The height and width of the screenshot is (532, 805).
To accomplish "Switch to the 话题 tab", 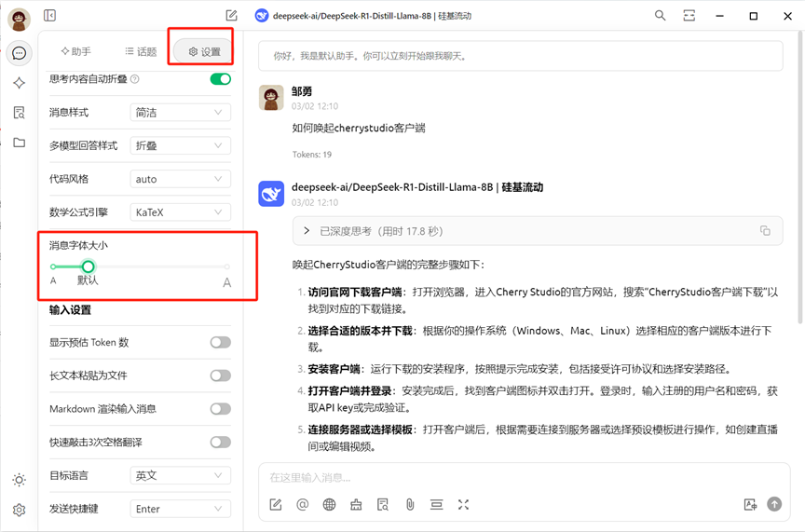I will (x=140, y=51).
